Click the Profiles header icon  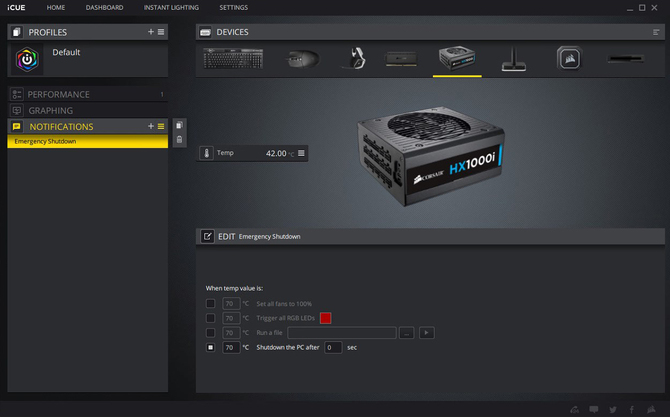(17, 32)
